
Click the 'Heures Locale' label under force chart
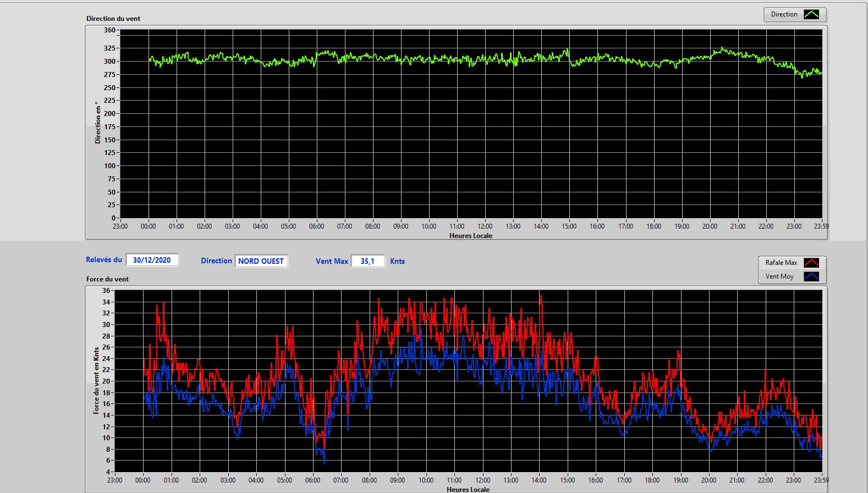(468, 489)
